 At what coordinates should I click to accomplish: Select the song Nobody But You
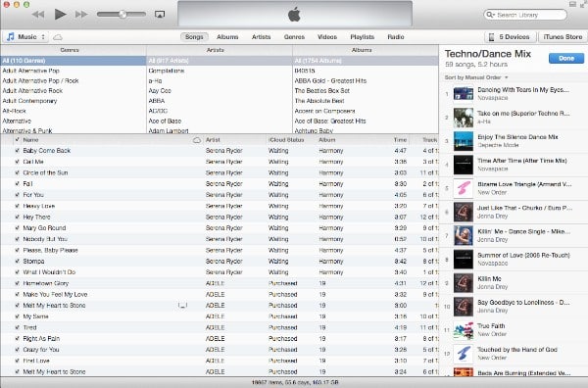tap(220, 239)
